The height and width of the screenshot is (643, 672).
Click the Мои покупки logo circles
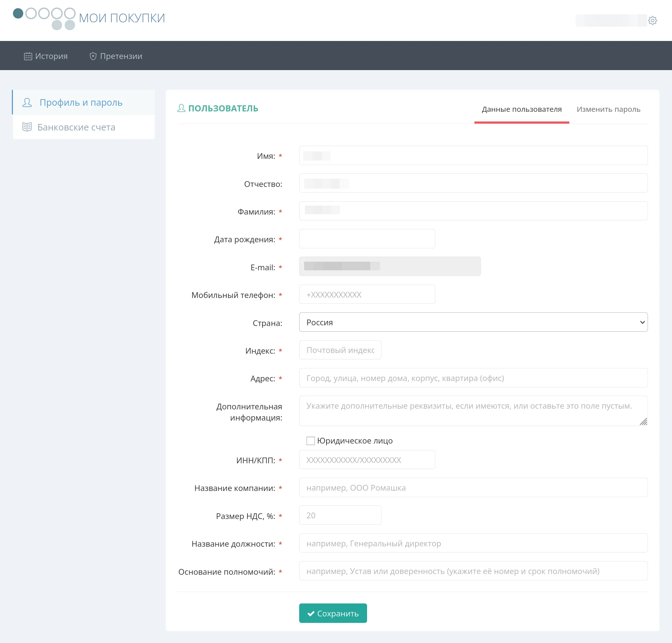pyautogui.click(x=45, y=18)
